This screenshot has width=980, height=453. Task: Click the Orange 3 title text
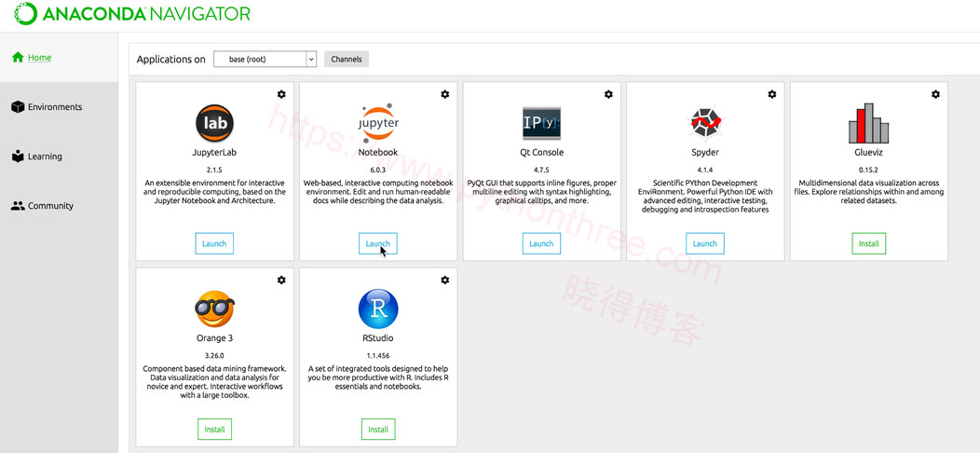214,337
